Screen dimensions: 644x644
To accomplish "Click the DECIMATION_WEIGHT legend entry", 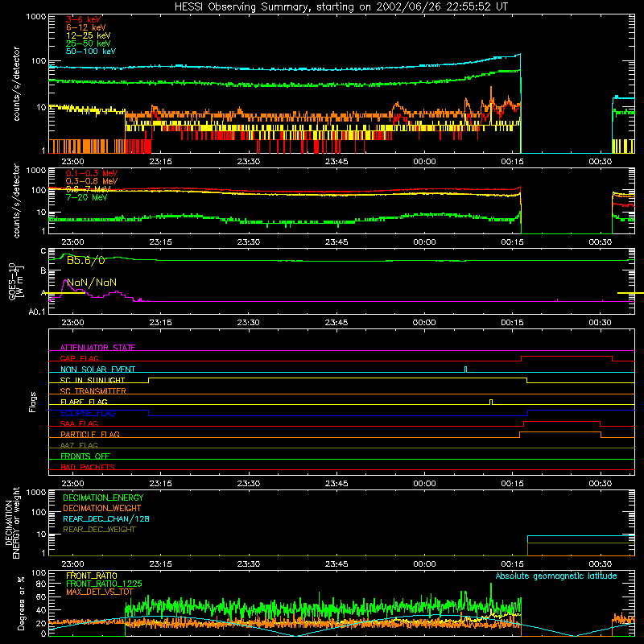I will 102,509.
